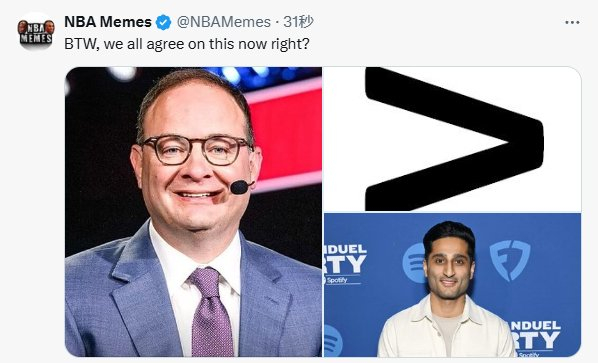Viewport: 598px width, 363px height.
Task: Enlarge the photo of man wearing glasses
Action: tap(193, 212)
